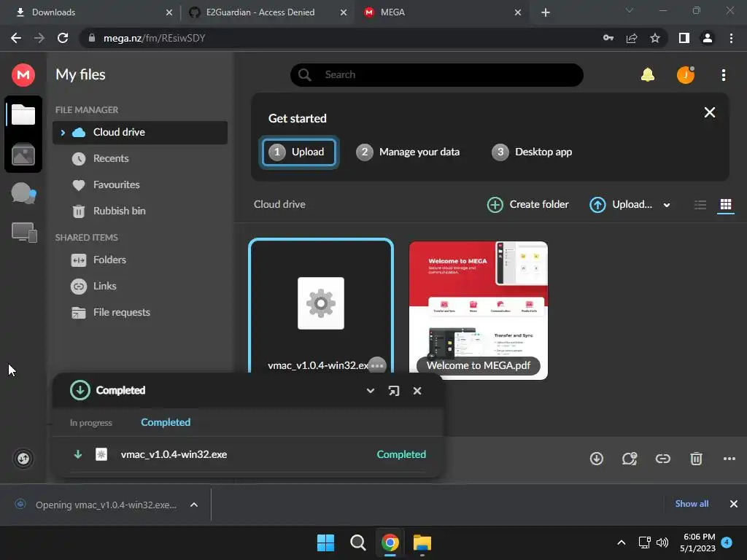Click the address bar URL
The width and height of the screenshot is (747, 560).
click(155, 38)
